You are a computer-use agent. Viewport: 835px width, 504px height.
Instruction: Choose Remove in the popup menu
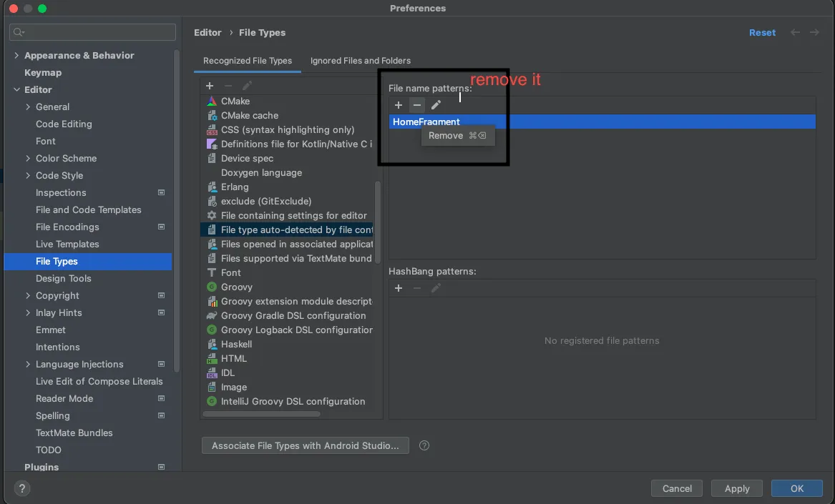pyautogui.click(x=446, y=136)
